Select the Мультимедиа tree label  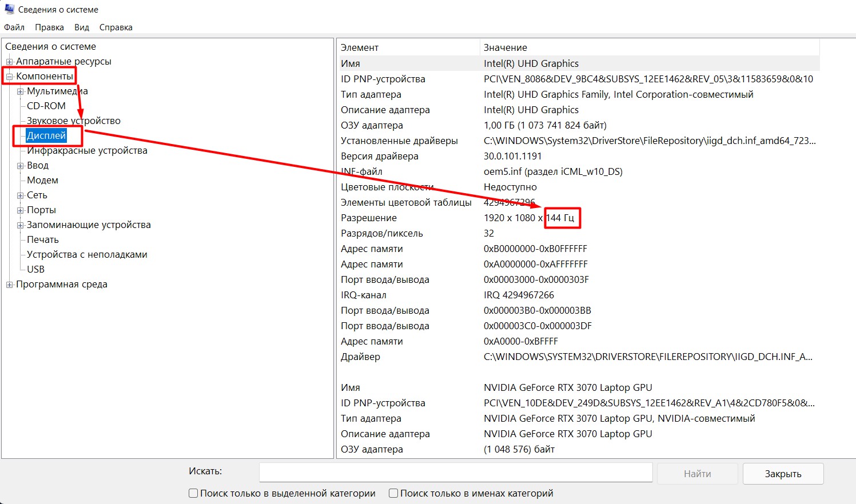click(57, 91)
